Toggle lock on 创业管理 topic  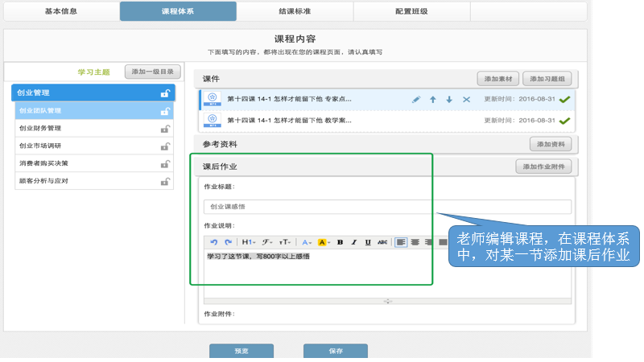165,93
